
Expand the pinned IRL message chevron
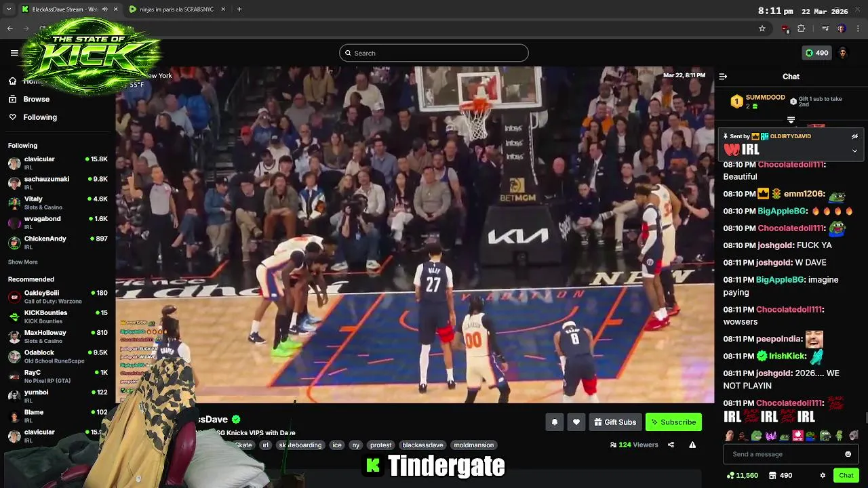[x=854, y=151]
